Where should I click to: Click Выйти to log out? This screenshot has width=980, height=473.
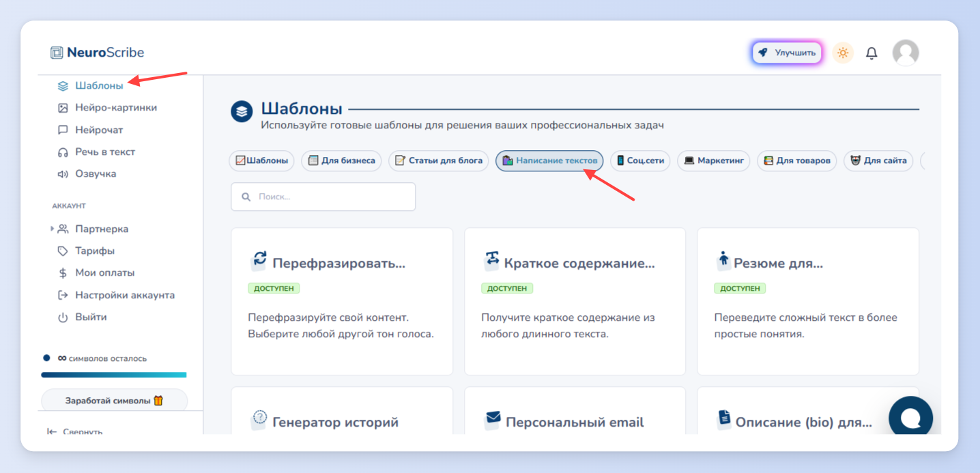pyautogui.click(x=91, y=317)
